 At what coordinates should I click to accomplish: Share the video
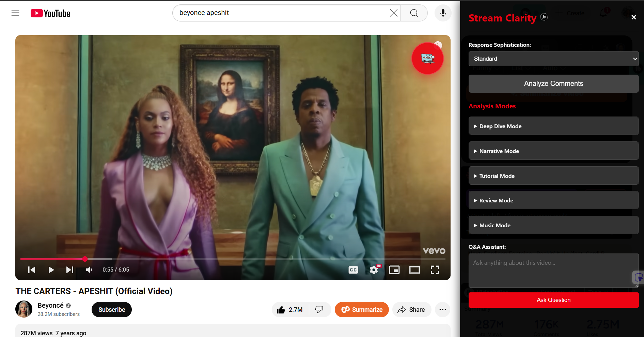point(411,309)
